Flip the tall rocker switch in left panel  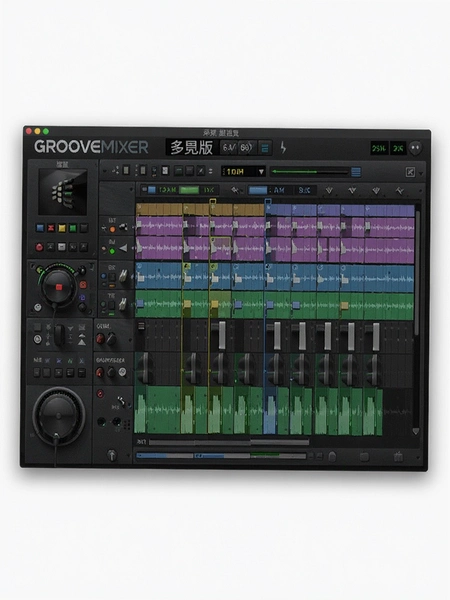point(60,334)
